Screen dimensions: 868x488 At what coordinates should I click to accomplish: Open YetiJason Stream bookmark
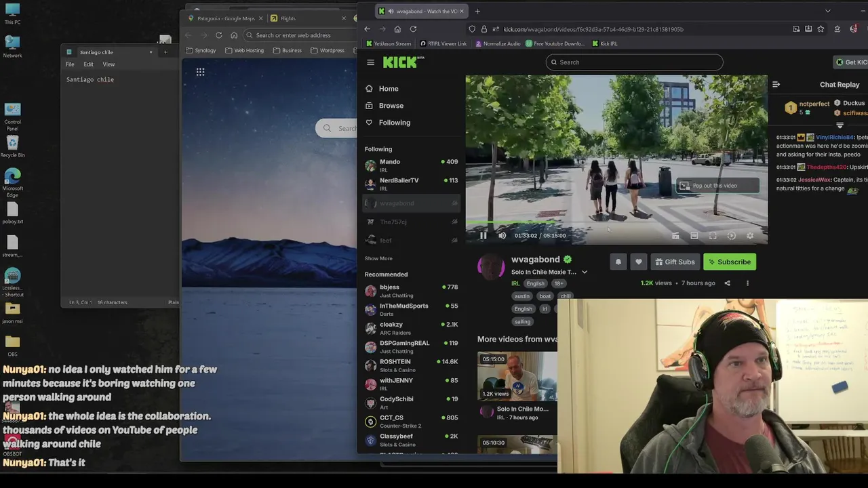(388, 43)
